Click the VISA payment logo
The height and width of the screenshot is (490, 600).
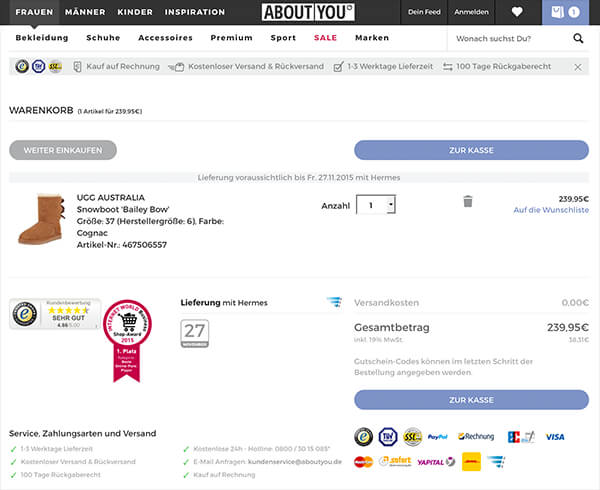pos(554,437)
